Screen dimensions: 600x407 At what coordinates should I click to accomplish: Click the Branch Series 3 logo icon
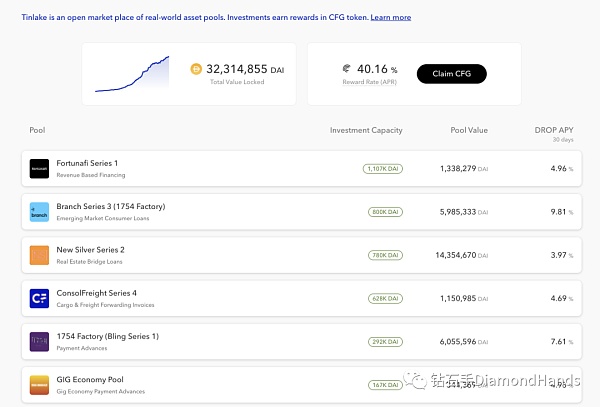pos(39,212)
